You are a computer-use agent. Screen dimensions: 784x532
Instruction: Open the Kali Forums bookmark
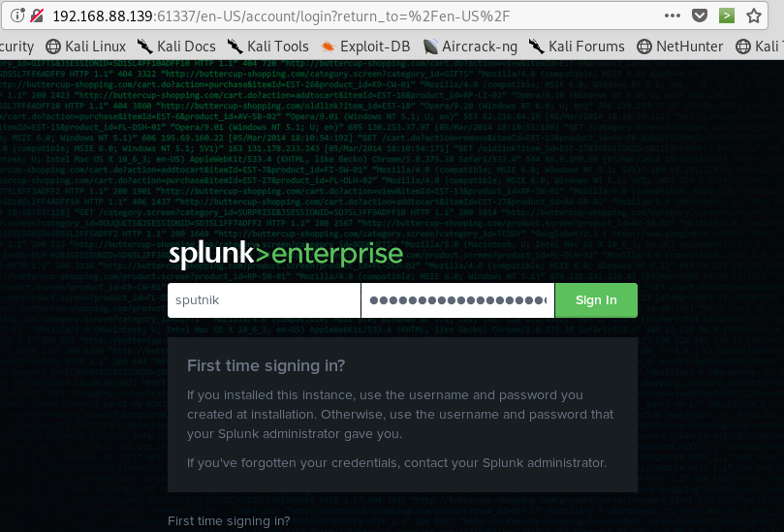pyautogui.click(x=577, y=47)
